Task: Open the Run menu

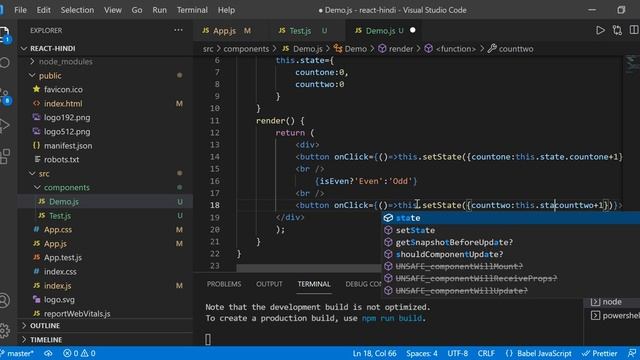Action: 159,10
